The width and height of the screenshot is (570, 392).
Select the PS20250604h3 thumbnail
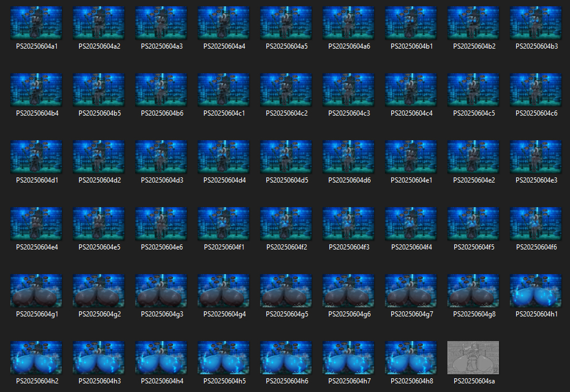99,358
